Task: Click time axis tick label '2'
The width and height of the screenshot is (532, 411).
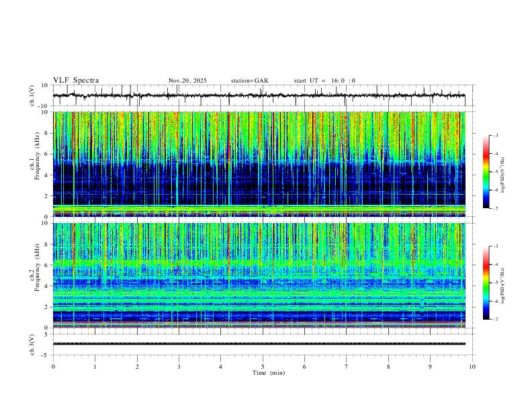Action: pos(137,367)
